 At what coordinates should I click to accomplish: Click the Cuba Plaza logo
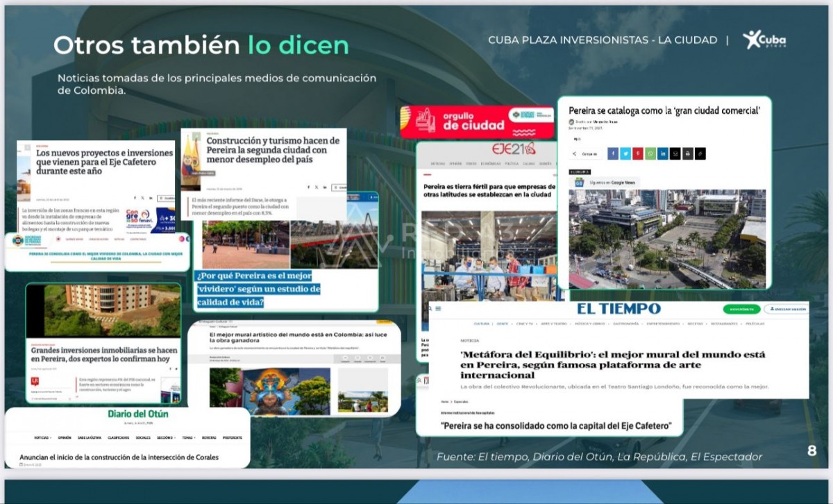click(764, 40)
